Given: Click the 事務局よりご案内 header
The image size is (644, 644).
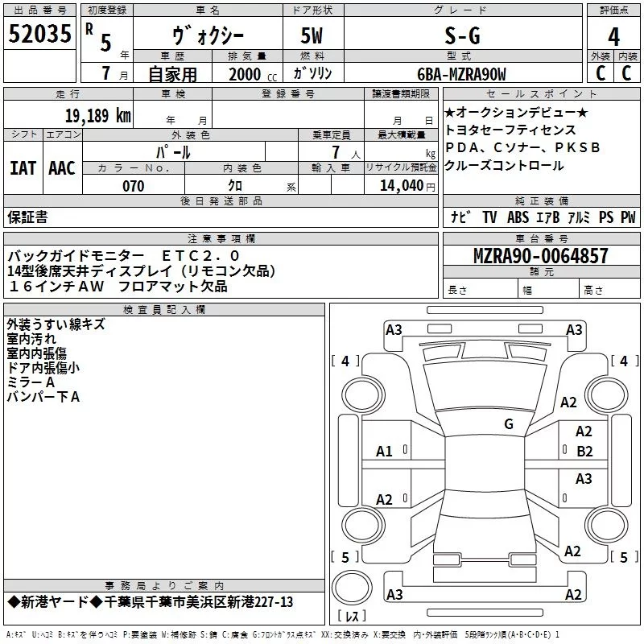Looking at the screenshot, I should point(164,586).
